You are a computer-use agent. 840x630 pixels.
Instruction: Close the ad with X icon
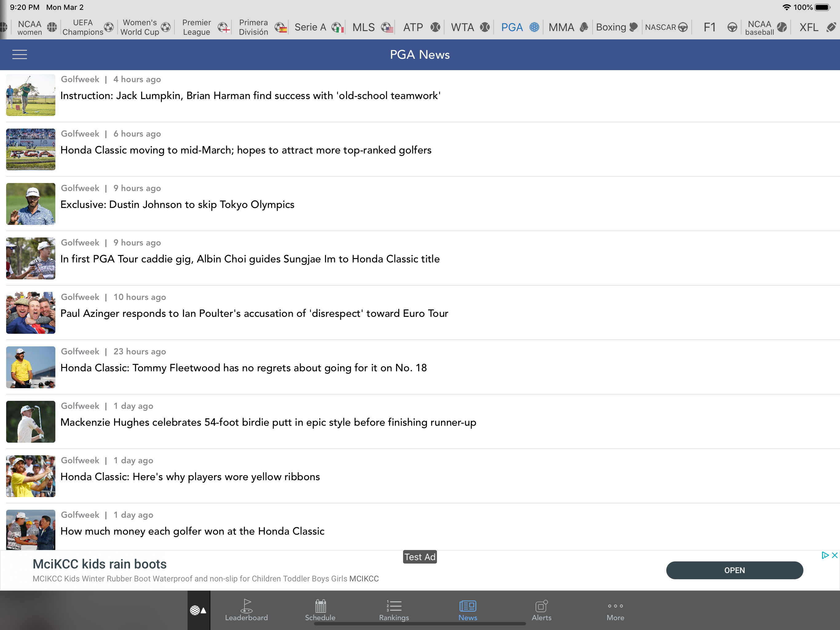click(x=834, y=555)
